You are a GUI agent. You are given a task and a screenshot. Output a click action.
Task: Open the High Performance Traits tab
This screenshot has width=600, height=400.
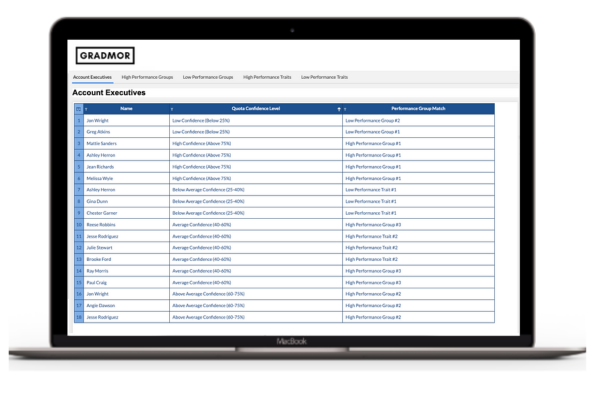(267, 77)
